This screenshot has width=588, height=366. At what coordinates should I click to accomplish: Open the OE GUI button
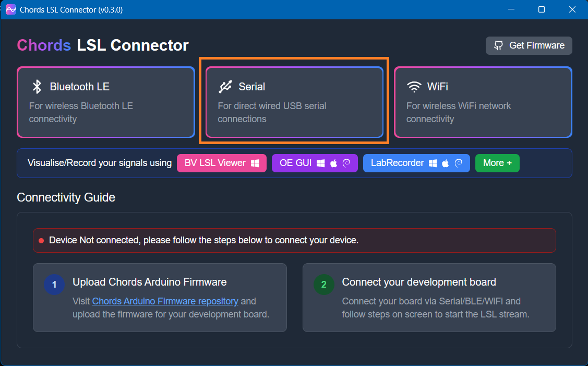(315, 163)
